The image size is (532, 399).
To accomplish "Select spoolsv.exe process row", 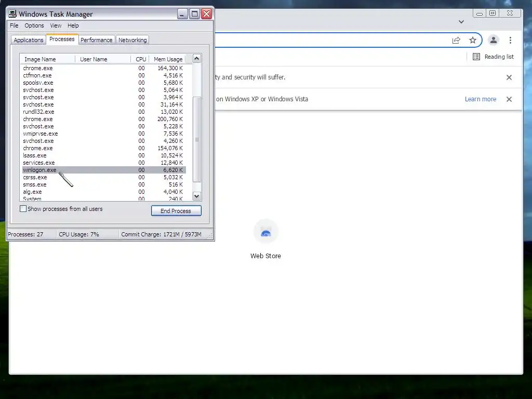I will [103, 83].
